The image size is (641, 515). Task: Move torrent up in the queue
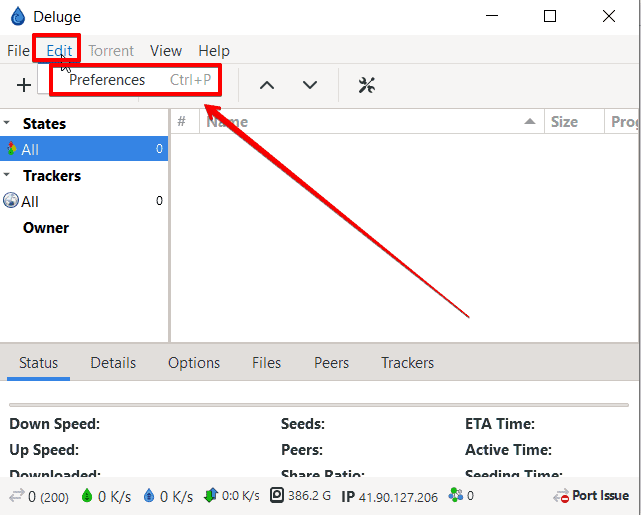coord(267,85)
